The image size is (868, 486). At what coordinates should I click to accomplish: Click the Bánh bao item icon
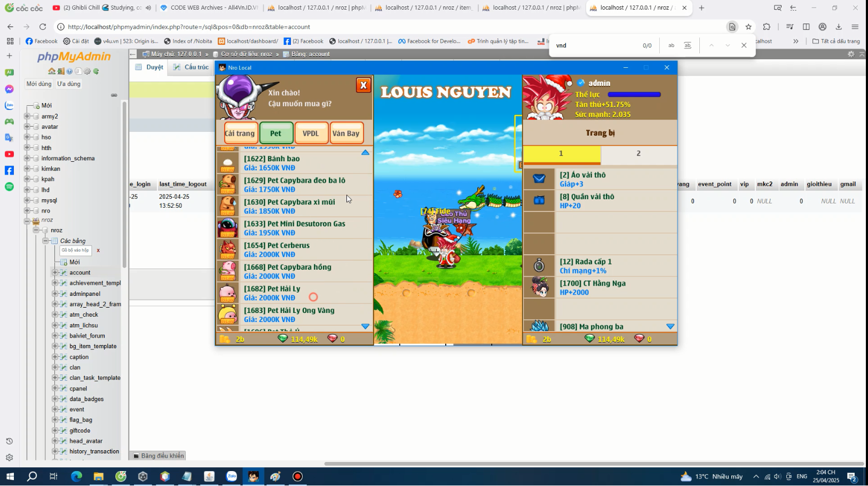coord(228,163)
